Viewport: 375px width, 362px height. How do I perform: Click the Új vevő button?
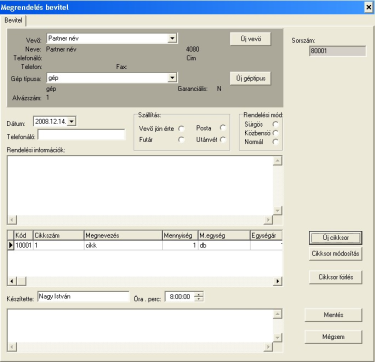(x=250, y=39)
